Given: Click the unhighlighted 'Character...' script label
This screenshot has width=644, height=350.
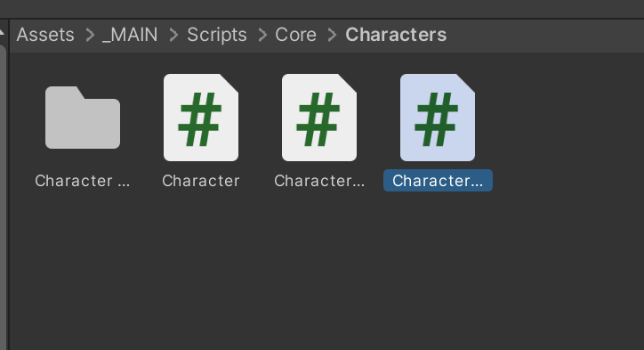Looking at the screenshot, I should pyautogui.click(x=319, y=181).
